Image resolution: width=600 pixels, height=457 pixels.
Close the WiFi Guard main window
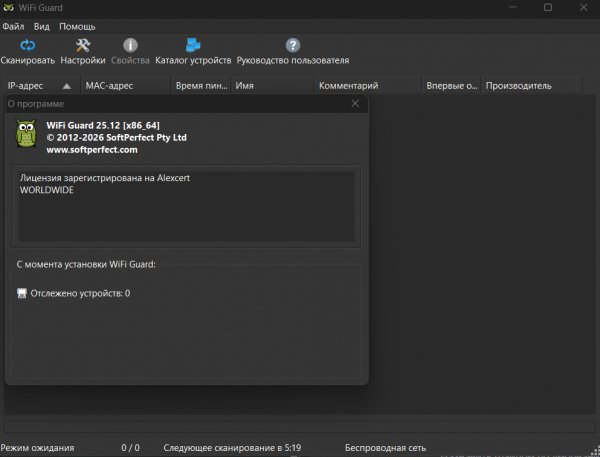tap(583, 7)
